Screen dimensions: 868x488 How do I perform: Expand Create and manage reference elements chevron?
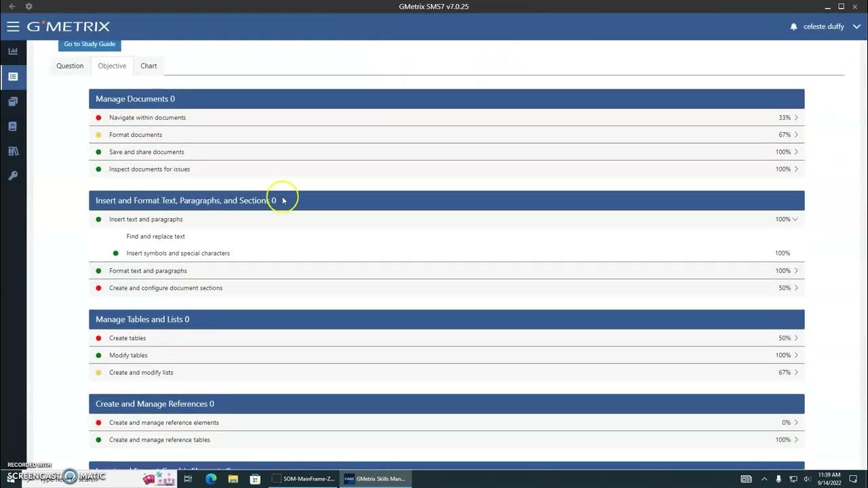(796, 423)
